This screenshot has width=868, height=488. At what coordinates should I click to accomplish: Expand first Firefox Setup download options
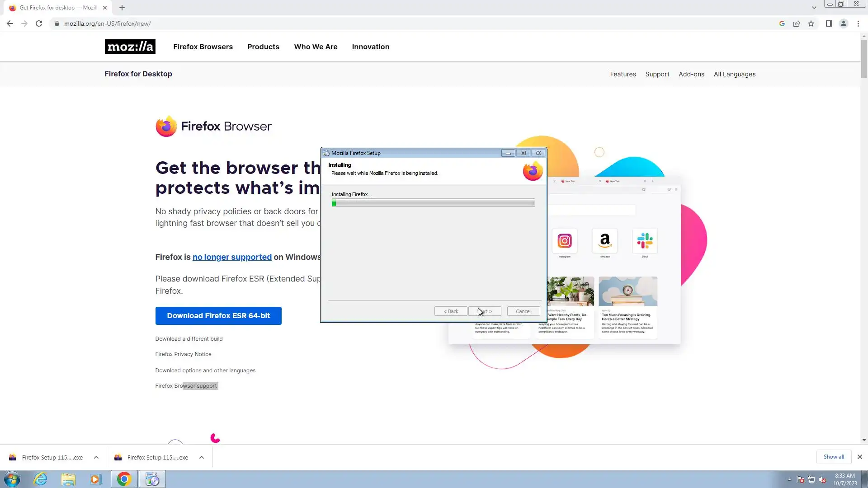pyautogui.click(x=96, y=457)
